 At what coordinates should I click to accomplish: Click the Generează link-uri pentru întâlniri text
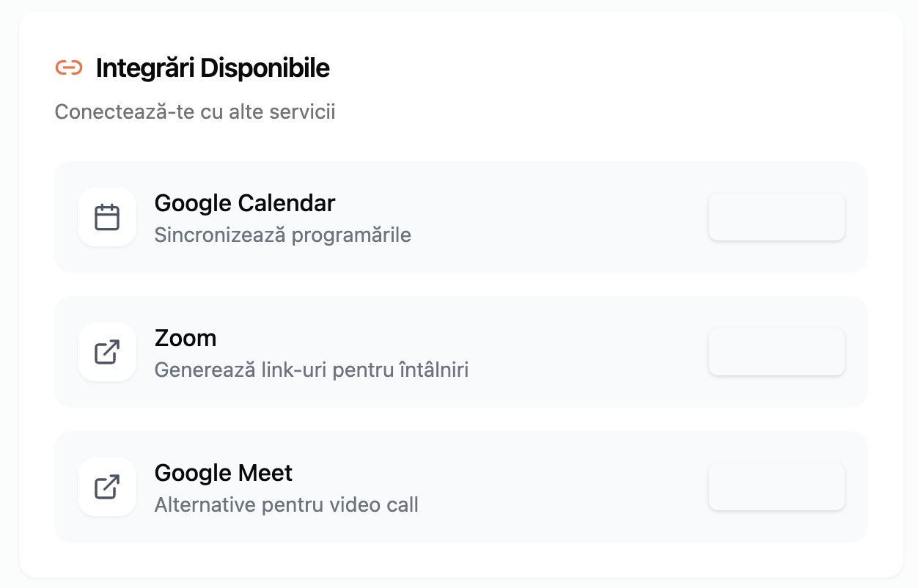[312, 370]
